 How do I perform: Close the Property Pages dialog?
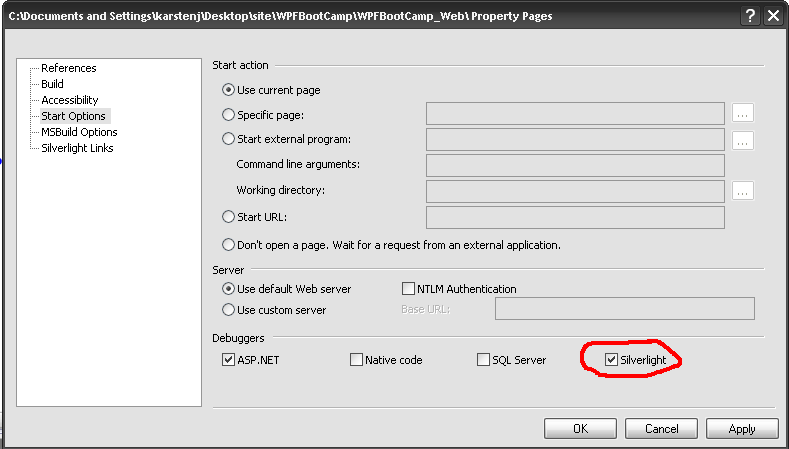(773, 16)
